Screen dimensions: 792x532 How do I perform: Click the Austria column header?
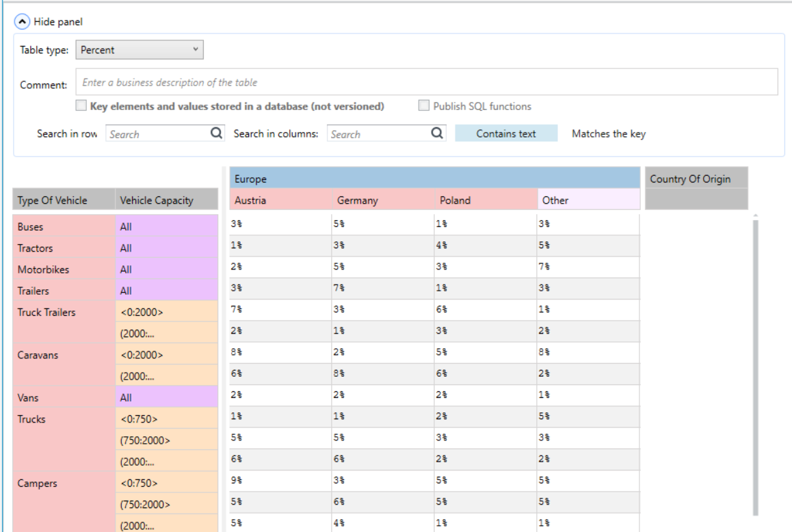click(281, 200)
